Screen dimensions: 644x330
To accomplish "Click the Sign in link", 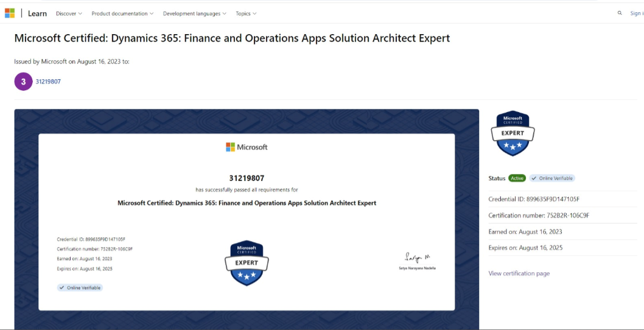I will pyautogui.click(x=637, y=13).
